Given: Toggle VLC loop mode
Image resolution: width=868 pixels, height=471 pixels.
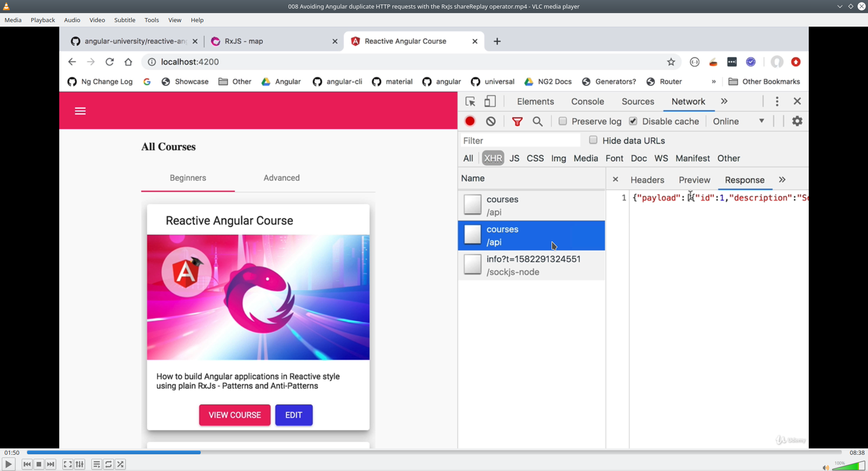Looking at the screenshot, I should pos(108,464).
